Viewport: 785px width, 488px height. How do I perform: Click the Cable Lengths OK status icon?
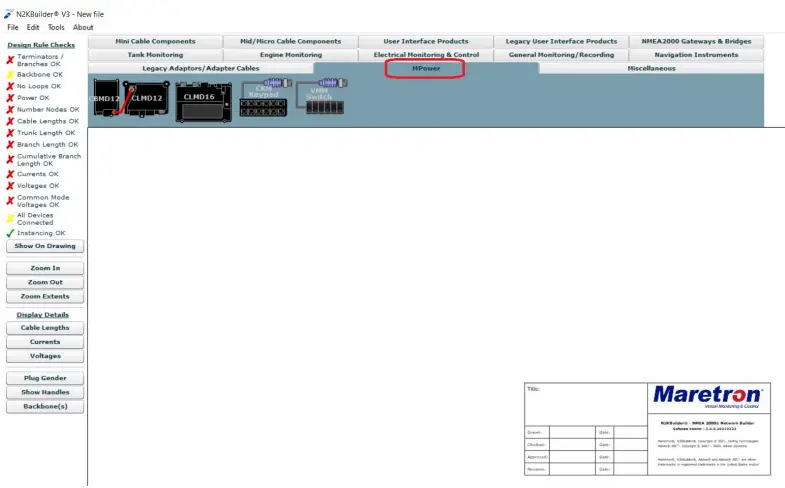point(10,121)
